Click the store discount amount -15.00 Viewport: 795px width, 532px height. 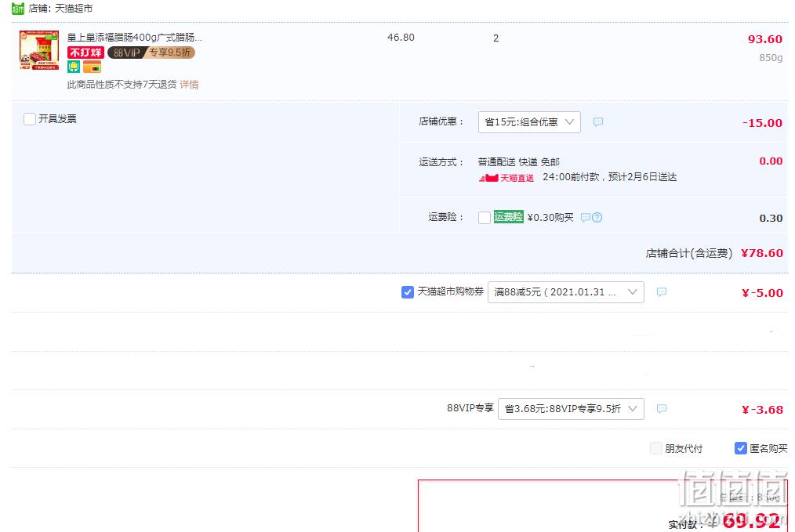click(x=763, y=122)
